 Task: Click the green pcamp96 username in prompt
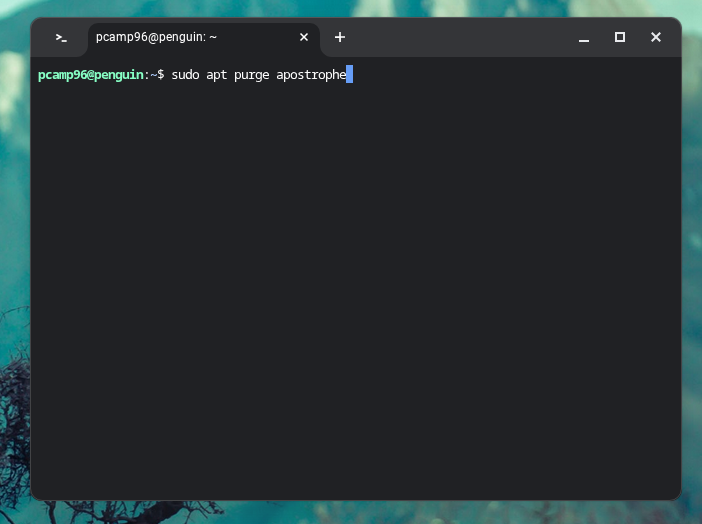coord(62,75)
